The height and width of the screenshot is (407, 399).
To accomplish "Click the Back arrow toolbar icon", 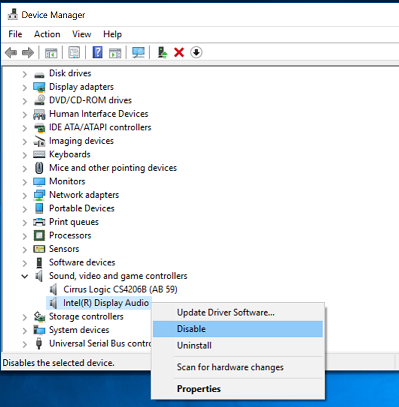I will pos(11,52).
